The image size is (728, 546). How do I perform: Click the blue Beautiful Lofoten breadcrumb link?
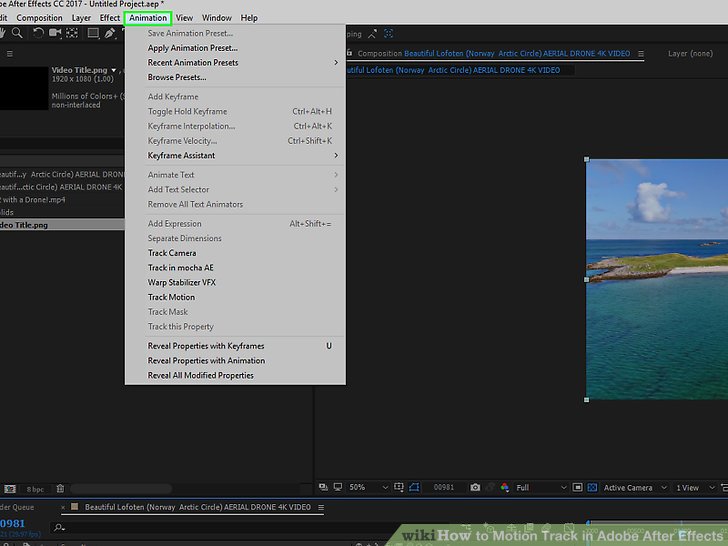(x=454, y=70)
